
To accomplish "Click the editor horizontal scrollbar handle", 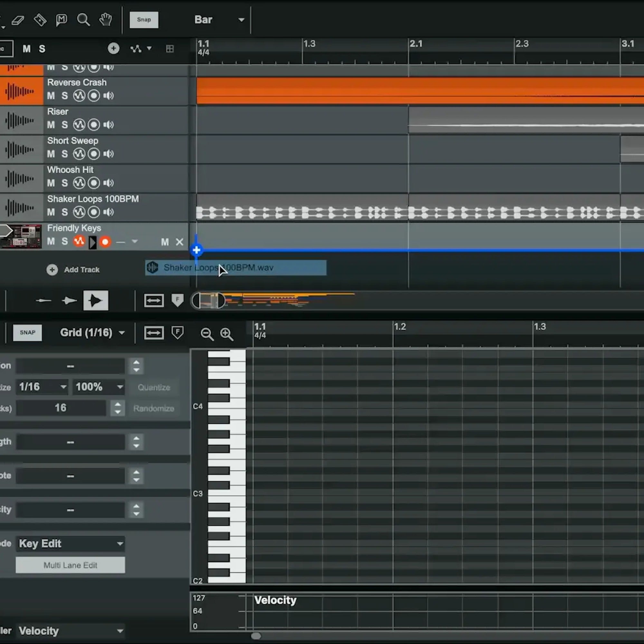I will pyautogui.click(x=256, y=636).
